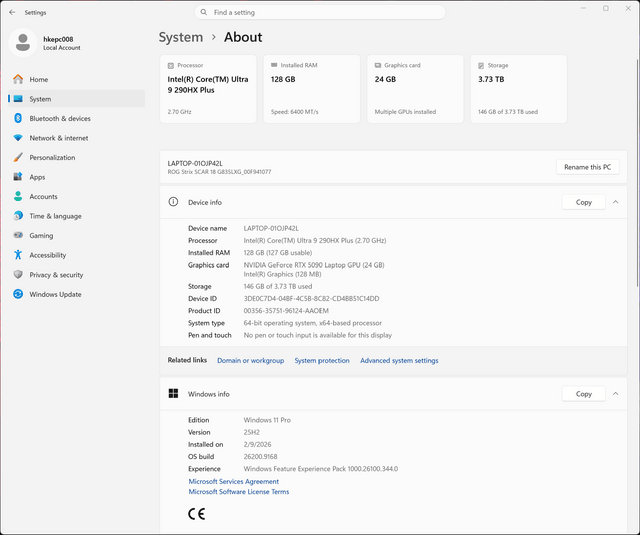The width and height of the screenshot is (640, 535).
Task: Open Microsoft Software License Terms link
Action: click(239, 492)
